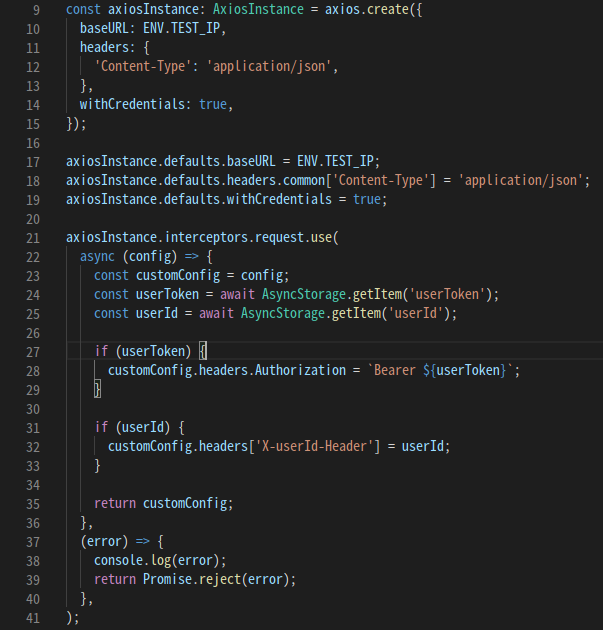
Task: Click the closing ');' on line 41
Action: pyautogui.click(x=73, y=618)
